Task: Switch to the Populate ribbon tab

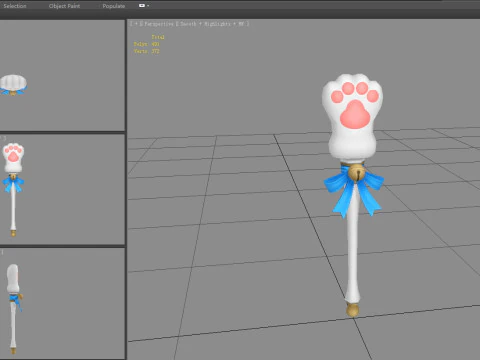Action: pyautogui.click(x=114, y=6)
